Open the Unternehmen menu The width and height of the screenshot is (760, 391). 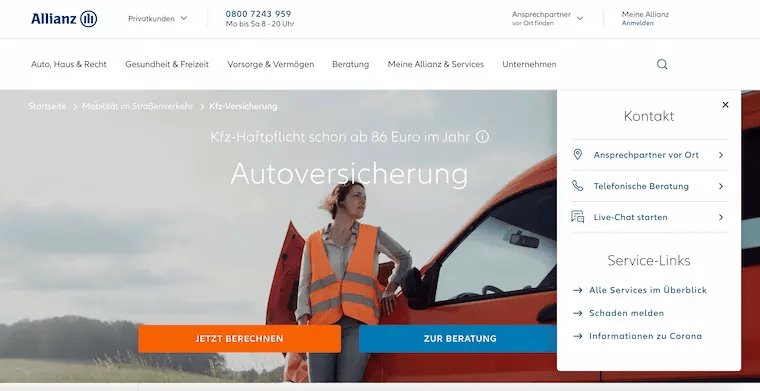coord(529,64)
